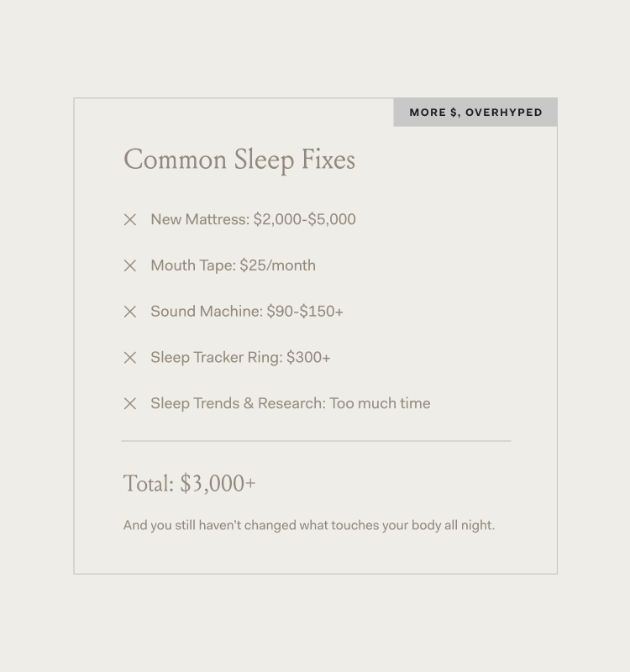
Task: Click the X icon beside Mouth Tape
Action: click(x=130, y=265)
